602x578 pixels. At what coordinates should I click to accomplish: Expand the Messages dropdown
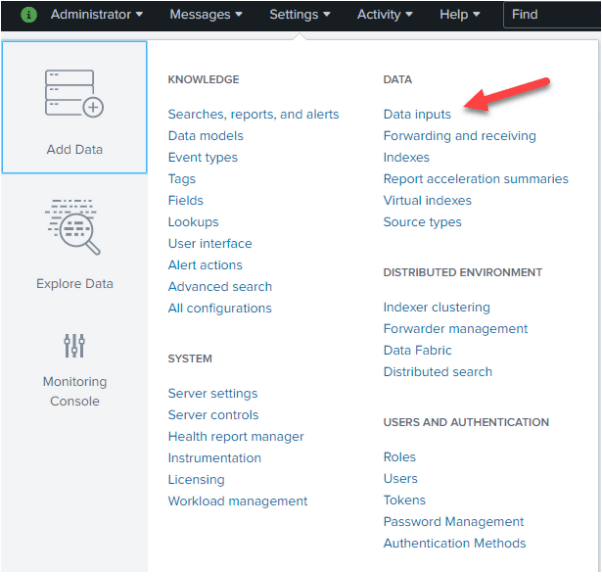coord(206,15)
